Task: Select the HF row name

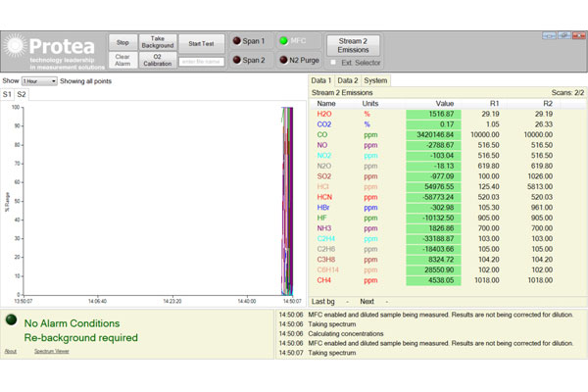Action: pyautogui.click(x=321, y=218)
